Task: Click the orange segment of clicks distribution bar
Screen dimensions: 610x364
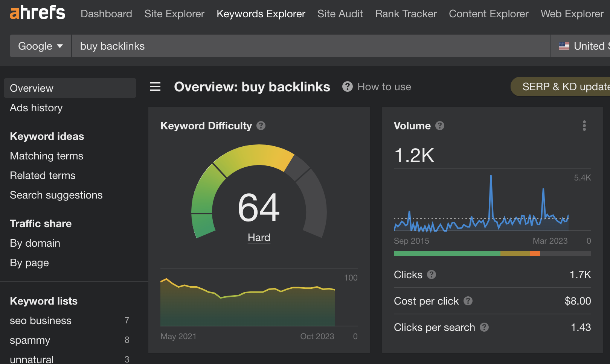Action: pyautogui.click(x=535, y=253)
